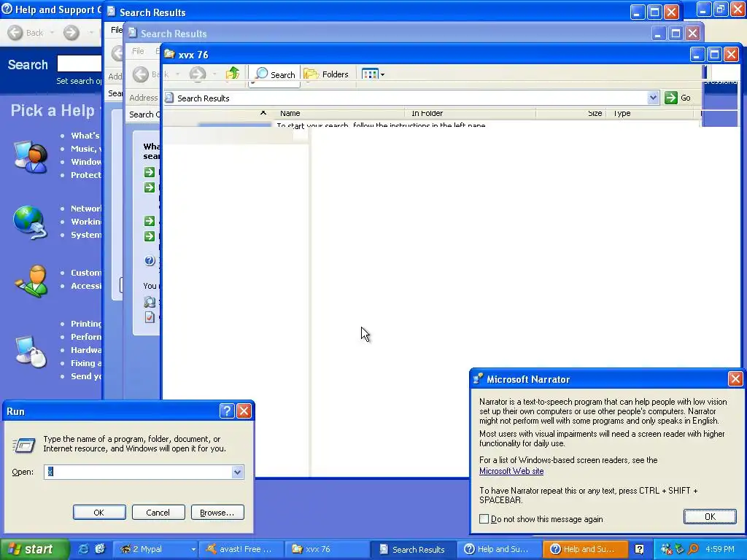The height and width of the screenshot is (560, 747).
Task: Click the computer and mouse hardware icon
Action: pos(31,351)
